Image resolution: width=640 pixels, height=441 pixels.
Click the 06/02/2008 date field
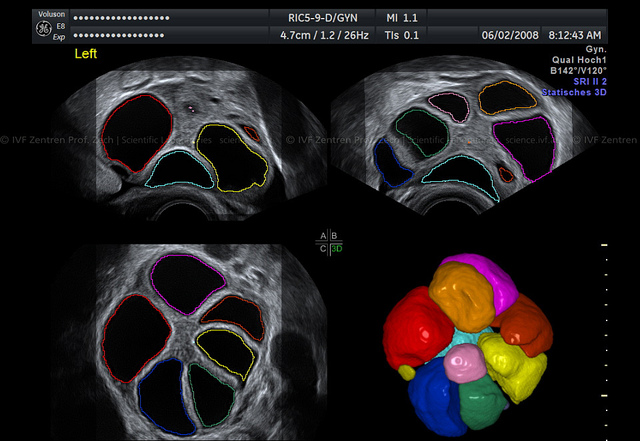point(508,35)
